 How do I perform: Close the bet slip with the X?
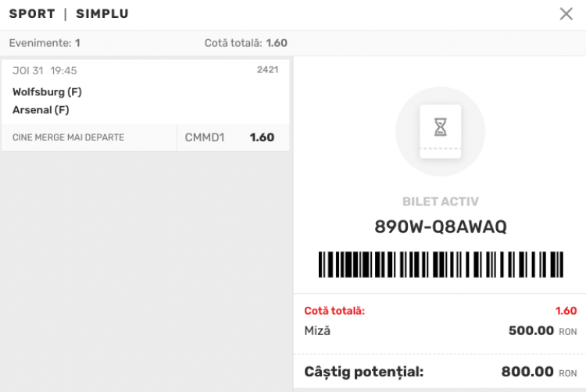566,14
